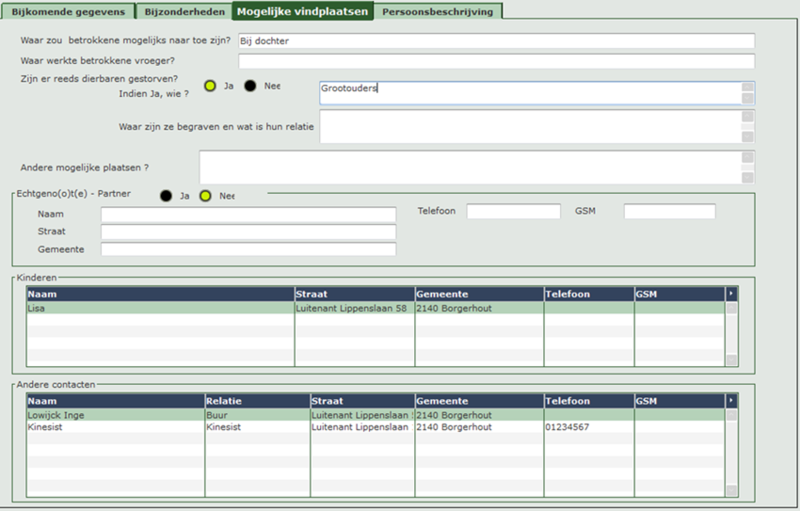The width and height of the screenshot is (800, 511).
Task: Click the column arrow icon in Andere contacten header
Action: coord(732,399)
